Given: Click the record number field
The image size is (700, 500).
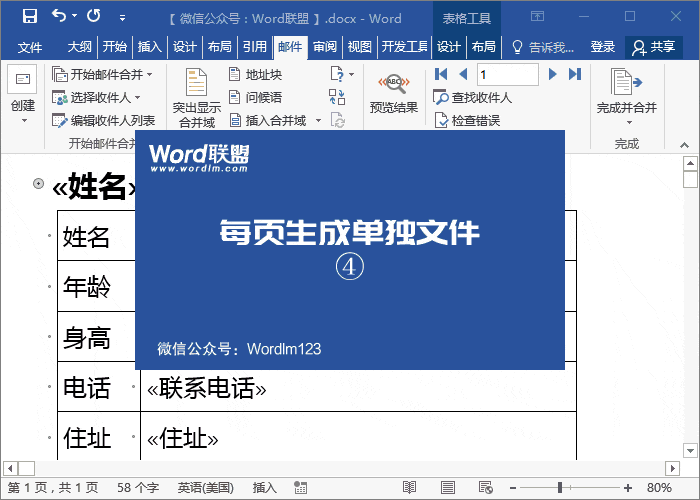Looking at the screenshot, I should point(508,74).
